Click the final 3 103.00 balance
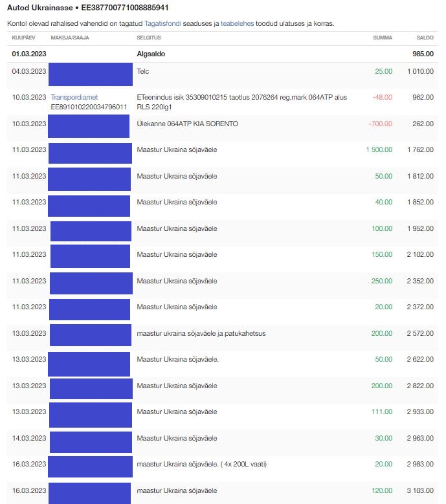Screen dimensions: 446x504 pos(420,490)
